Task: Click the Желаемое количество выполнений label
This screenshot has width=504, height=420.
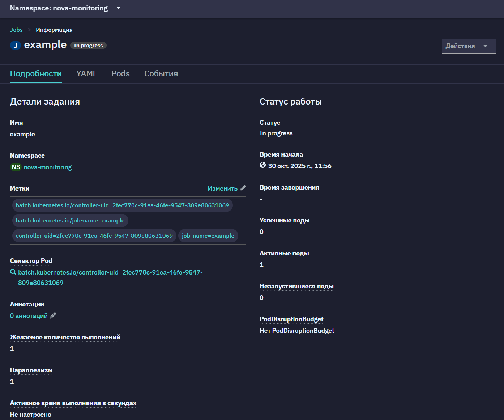Action: pyautogui.click(x=65, y=337)
